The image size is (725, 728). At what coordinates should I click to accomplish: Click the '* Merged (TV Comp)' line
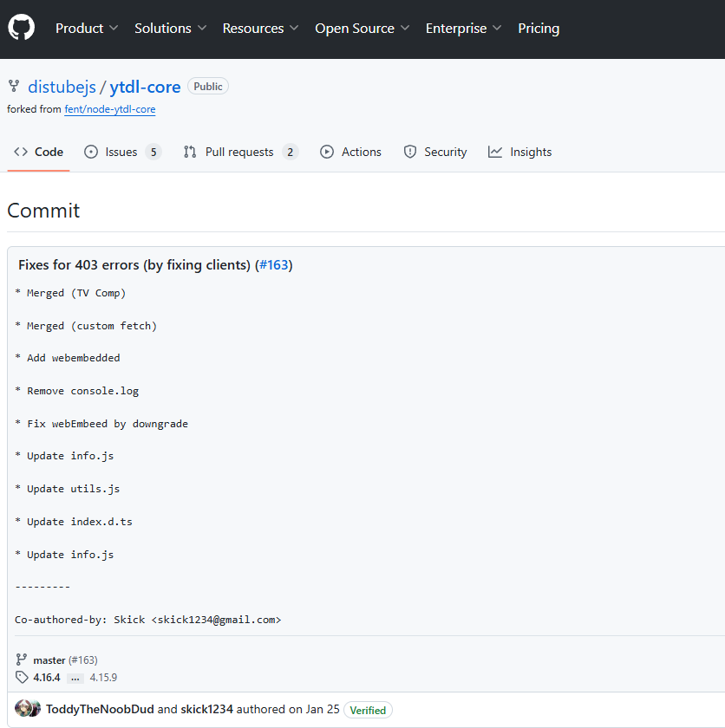click(70, 293)
